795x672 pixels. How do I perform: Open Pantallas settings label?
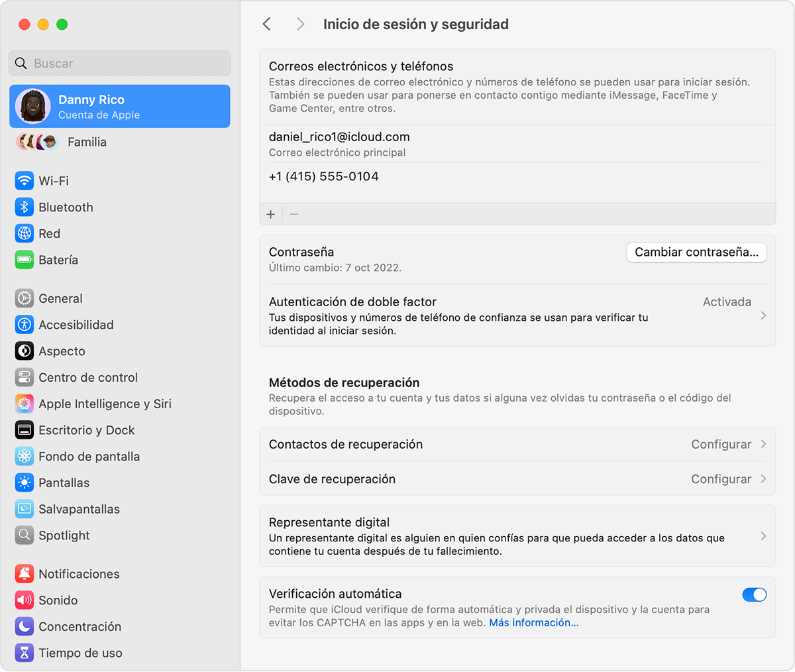(64, 482)
